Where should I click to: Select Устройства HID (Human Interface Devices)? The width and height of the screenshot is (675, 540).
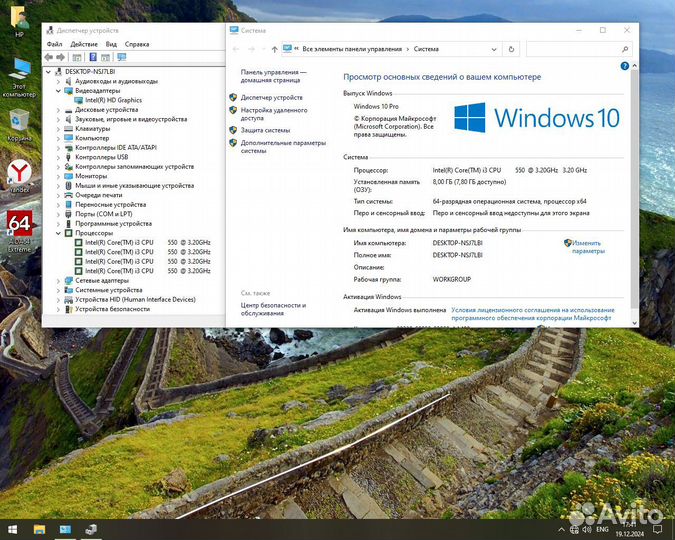(135, 299)
